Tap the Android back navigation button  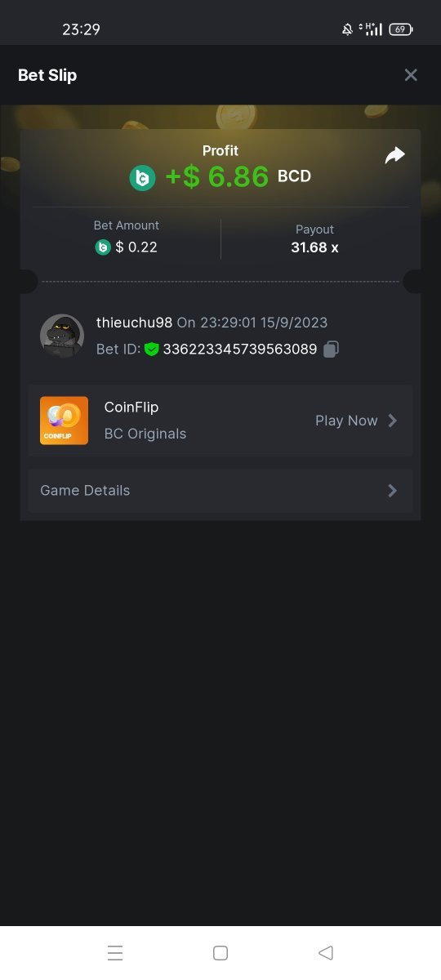coord(326,953)
